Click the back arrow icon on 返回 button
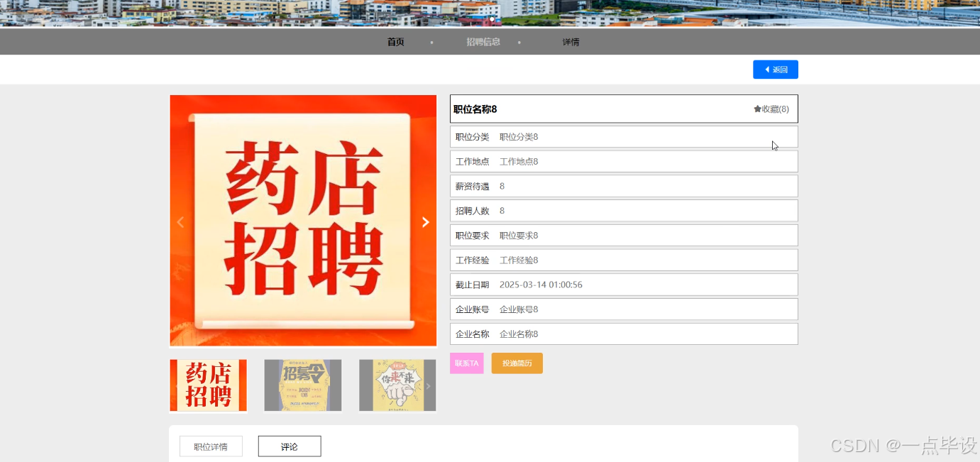 (x=766, y=69)
